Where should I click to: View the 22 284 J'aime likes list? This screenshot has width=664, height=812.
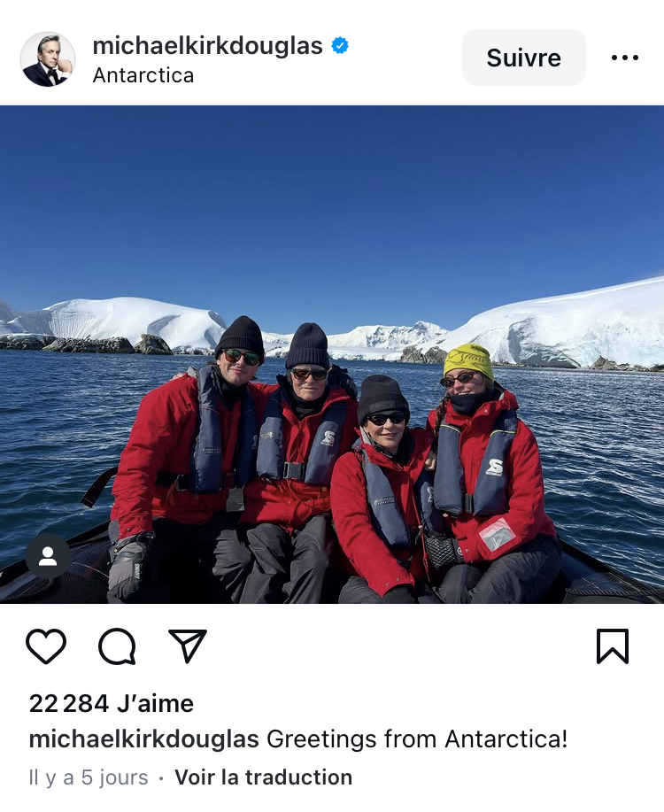click(112, 703)
